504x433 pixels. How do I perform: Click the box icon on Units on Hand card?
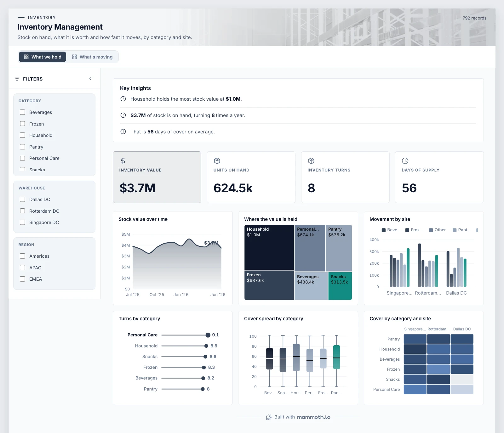[x=217, y=161]
